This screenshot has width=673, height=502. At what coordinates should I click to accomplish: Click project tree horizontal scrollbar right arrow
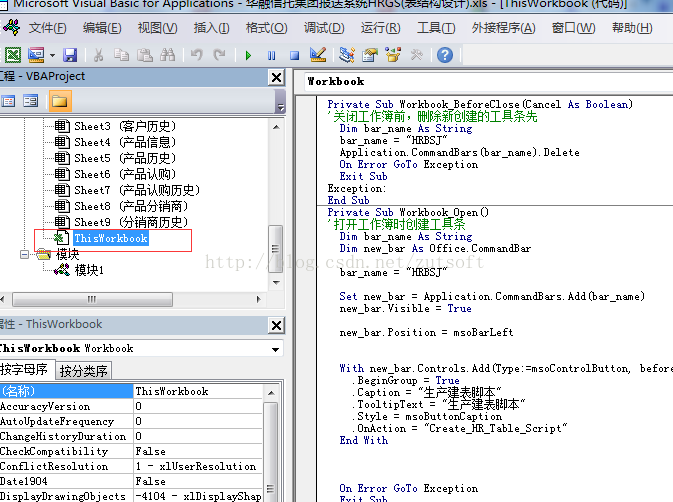pos(258,299)
